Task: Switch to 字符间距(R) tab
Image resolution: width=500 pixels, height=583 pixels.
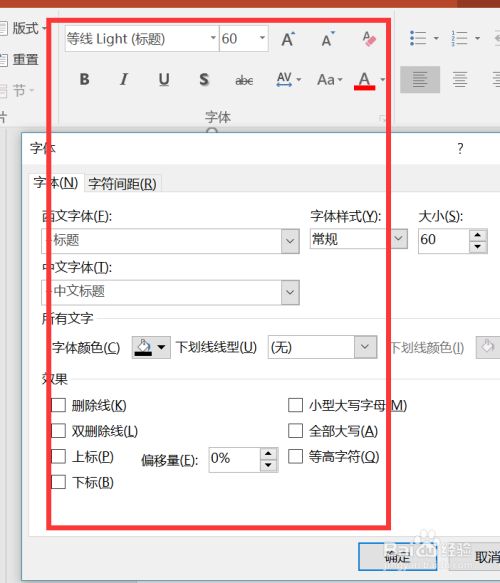Action: coord(122,184)
